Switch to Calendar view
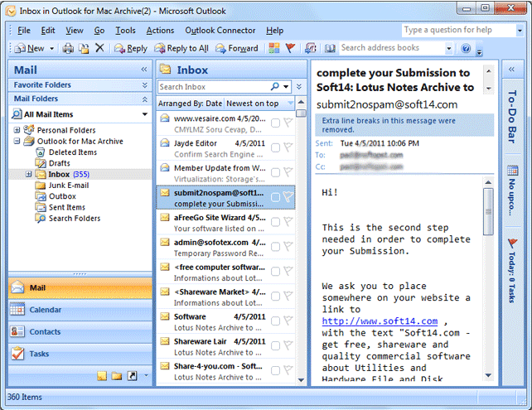The image size is (532, 410). [x=80, y=310]
